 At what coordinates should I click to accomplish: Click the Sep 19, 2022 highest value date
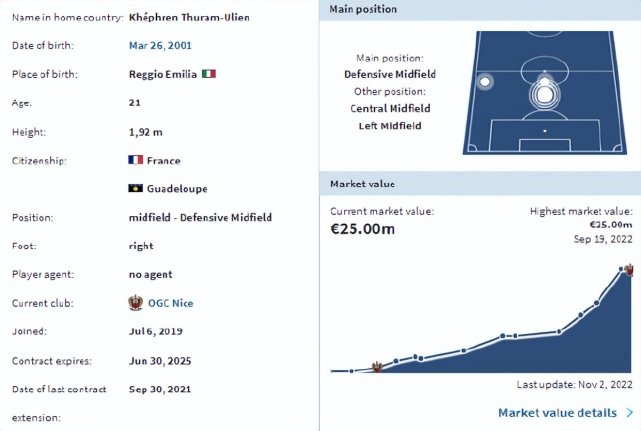(x=603, y=239)
